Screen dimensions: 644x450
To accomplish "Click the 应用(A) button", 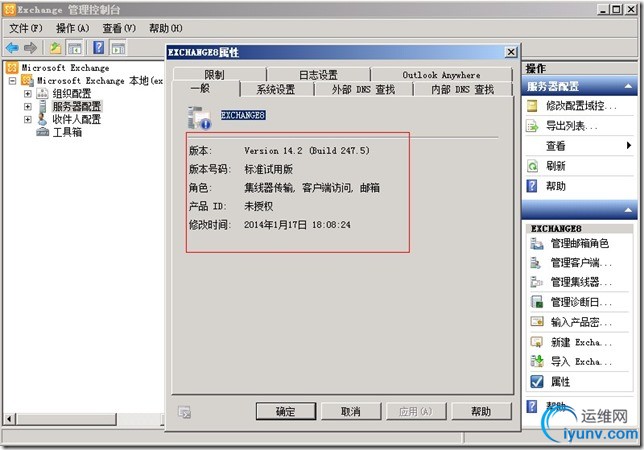I will (416, 411).
